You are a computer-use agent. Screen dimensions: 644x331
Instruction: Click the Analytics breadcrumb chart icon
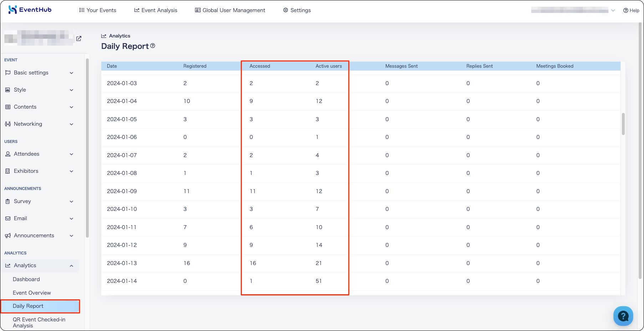(104, 36)
